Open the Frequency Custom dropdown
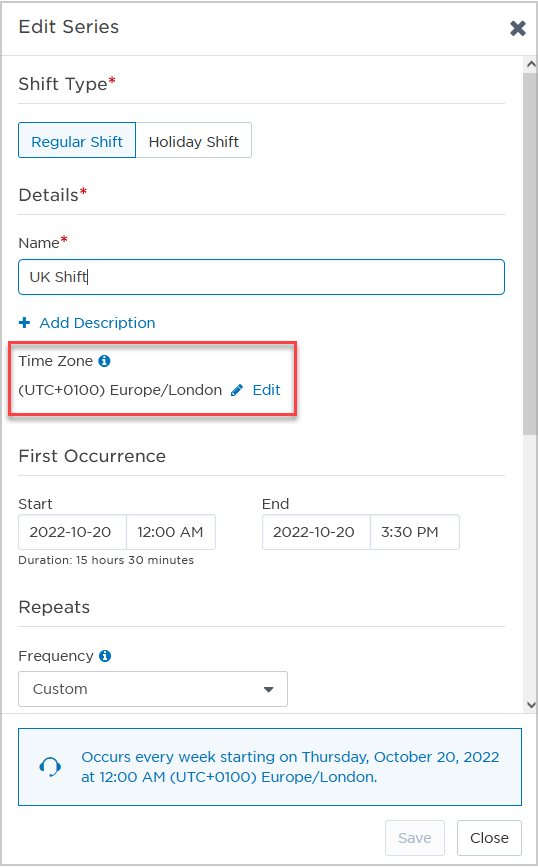The height and width of the screenshot is (867, 538). tap(153, 689)
